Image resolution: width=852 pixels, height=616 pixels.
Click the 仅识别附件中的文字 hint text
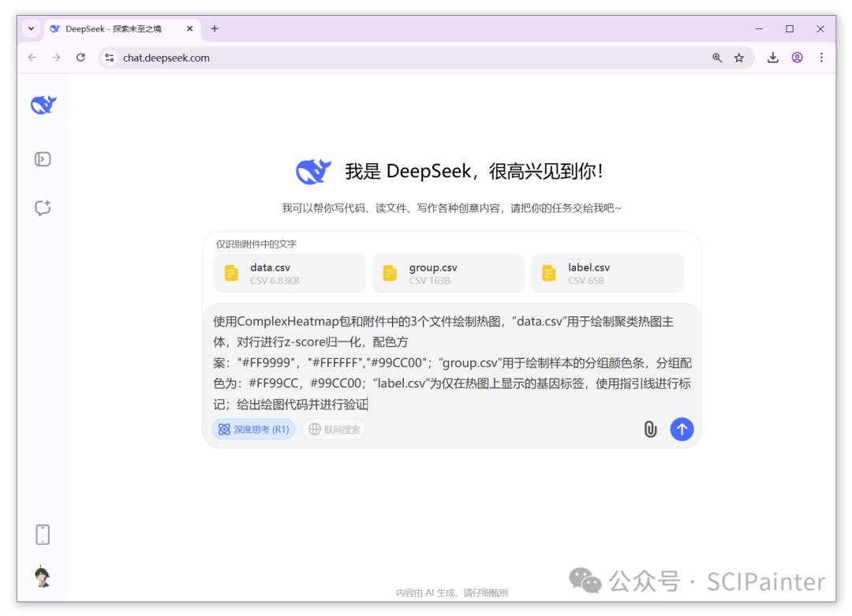tap(256, 244)
